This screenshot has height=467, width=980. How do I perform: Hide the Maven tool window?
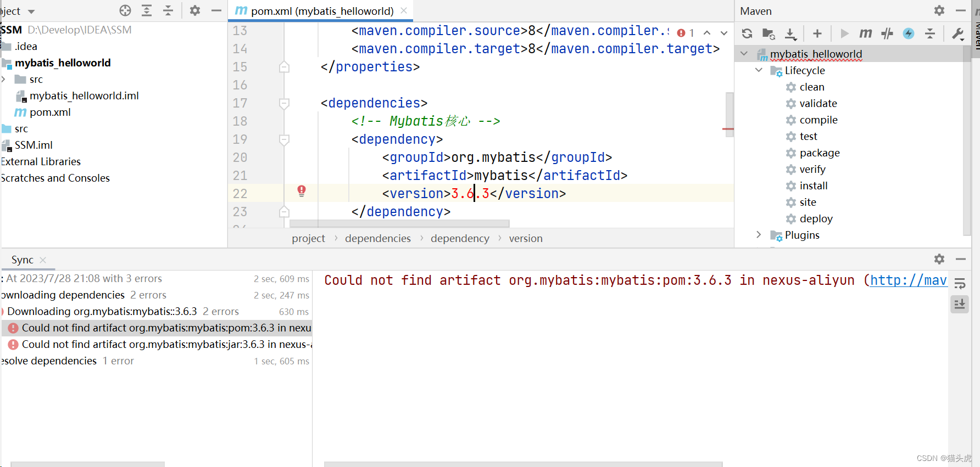tap(961, 10)
